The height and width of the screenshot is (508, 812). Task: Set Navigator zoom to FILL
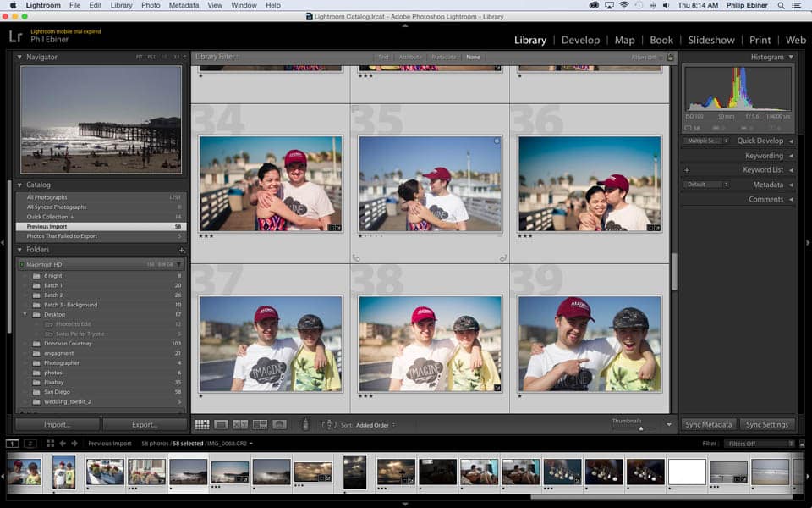pyautogui.click(x=151, y=57)
